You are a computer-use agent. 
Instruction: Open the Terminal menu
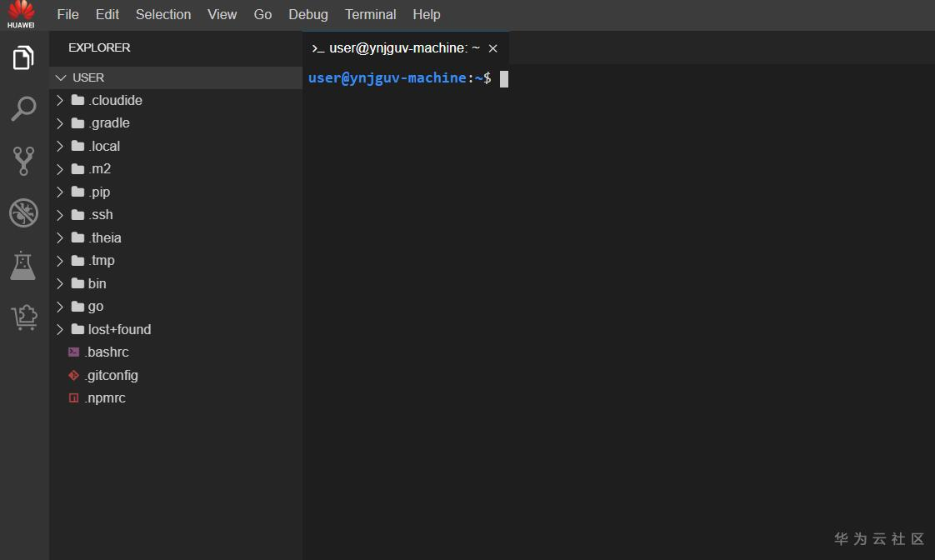(x=370, y=14)
